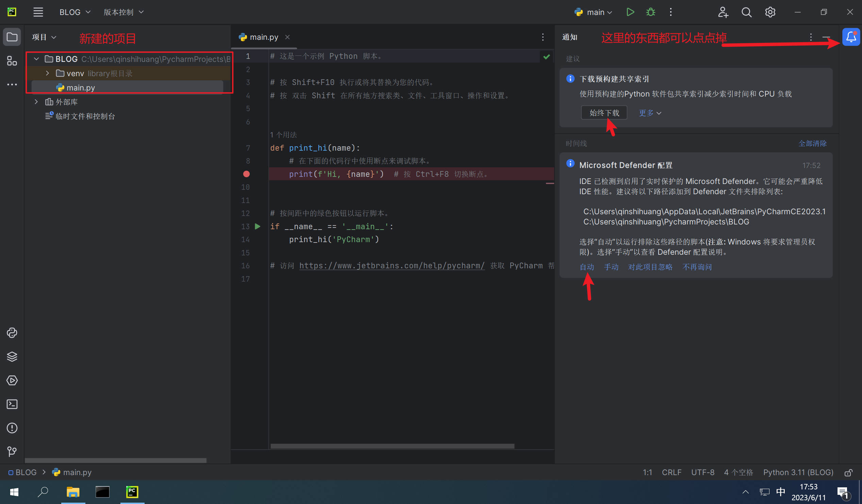Toggle the read-only lock in status bar
862x504 pixels.
848,473
